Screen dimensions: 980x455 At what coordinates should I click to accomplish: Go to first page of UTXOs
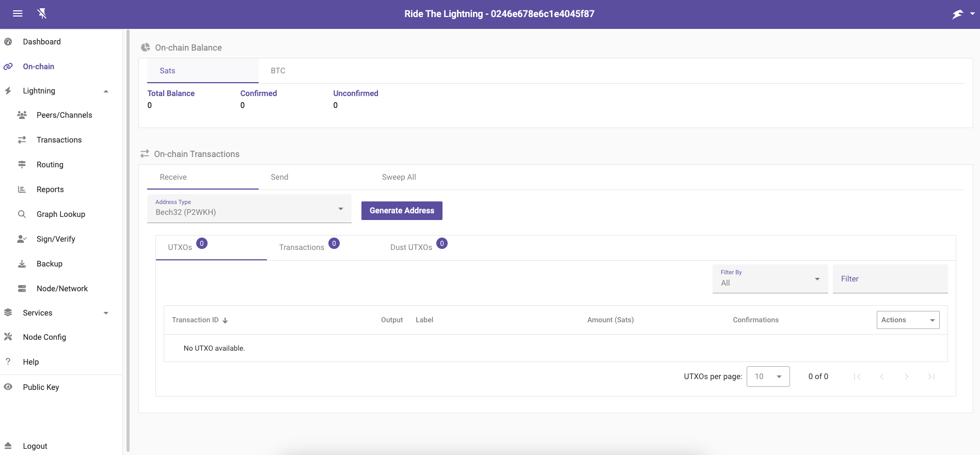[x=857, y=376]
